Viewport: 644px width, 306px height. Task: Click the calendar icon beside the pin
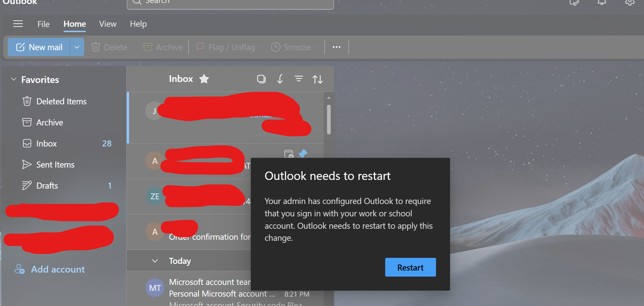289,154
